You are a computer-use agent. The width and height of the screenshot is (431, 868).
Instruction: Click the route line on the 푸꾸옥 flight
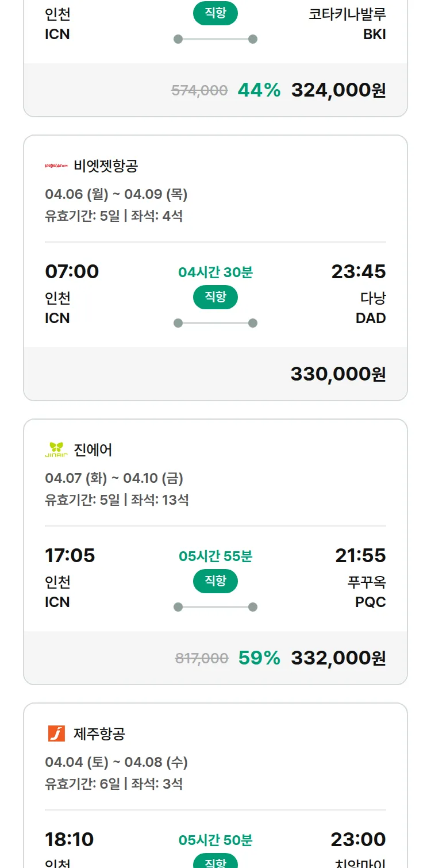[x=215, y=607]
